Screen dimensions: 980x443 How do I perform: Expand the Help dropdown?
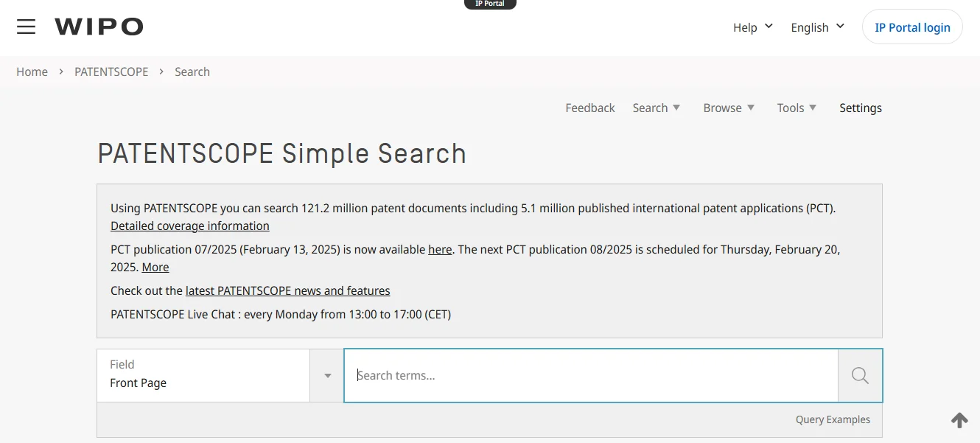(x=753, y=27)
